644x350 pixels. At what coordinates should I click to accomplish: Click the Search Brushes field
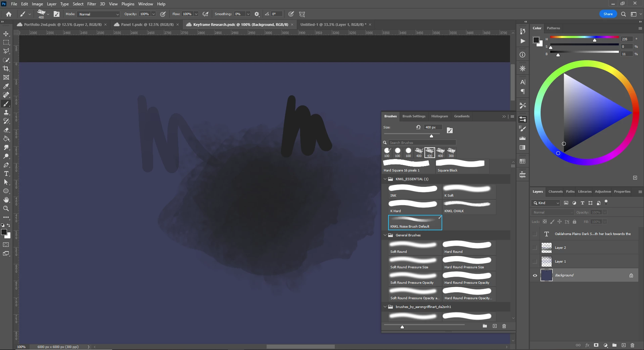coord(422,143)
